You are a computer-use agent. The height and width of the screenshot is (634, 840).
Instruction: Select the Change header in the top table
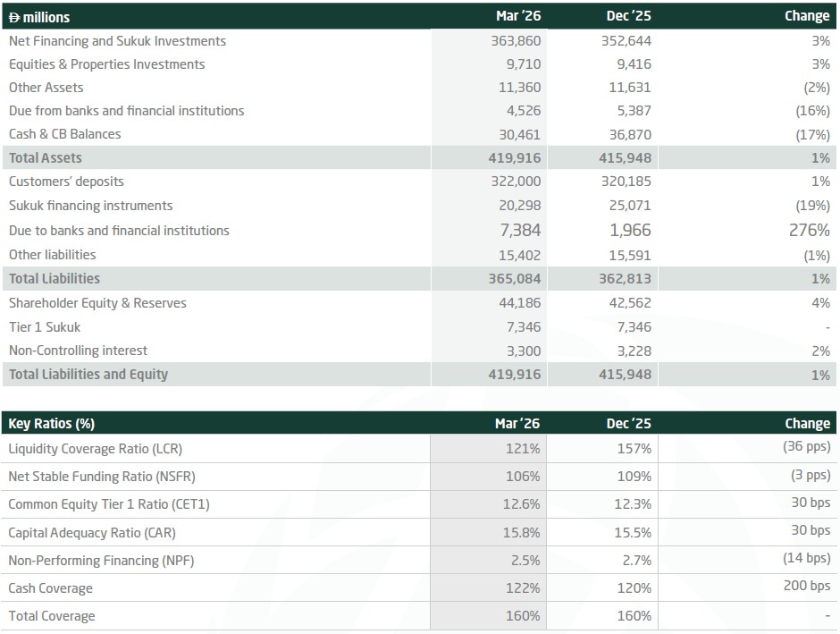pos(806,16)
